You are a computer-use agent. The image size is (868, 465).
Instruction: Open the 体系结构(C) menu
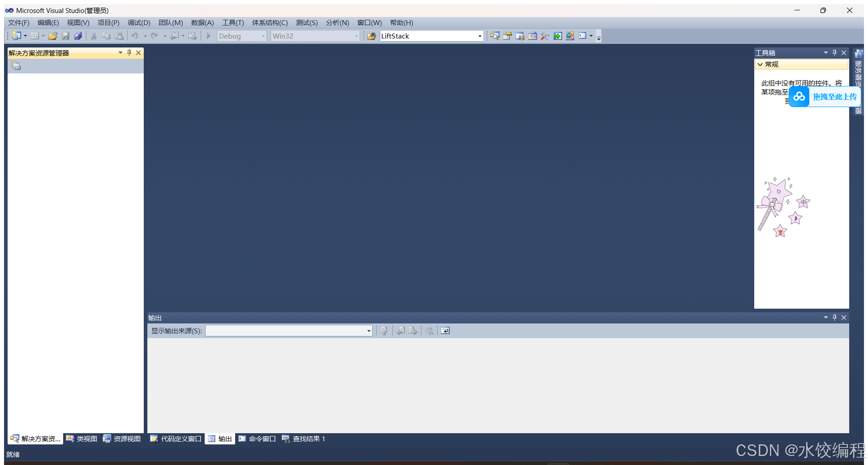coord(270,23)
